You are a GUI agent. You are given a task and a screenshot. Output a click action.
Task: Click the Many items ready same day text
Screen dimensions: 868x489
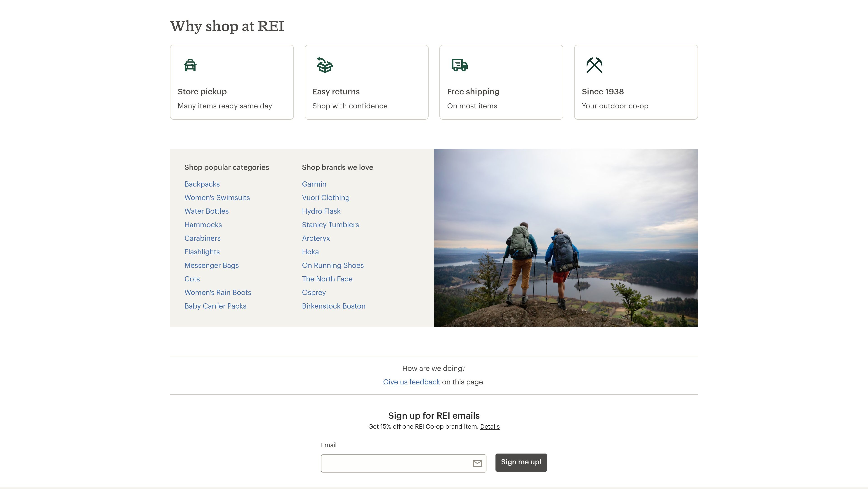(x=225, y=106)
